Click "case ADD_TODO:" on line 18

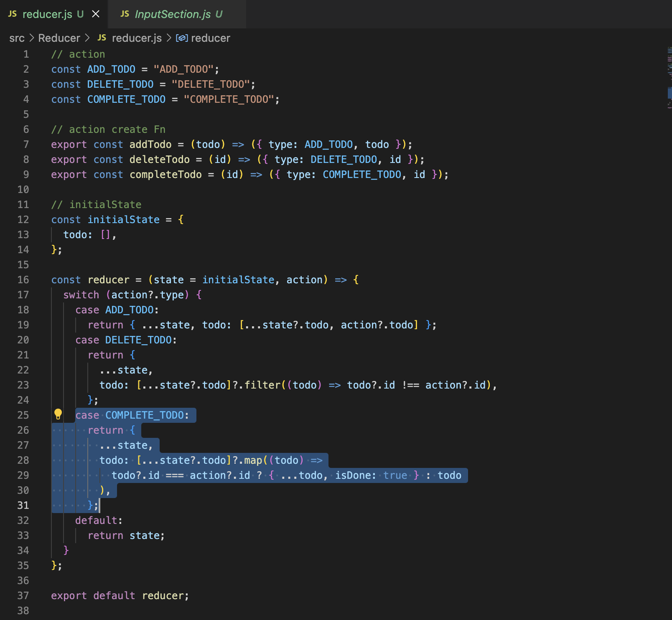click(117, 310)
